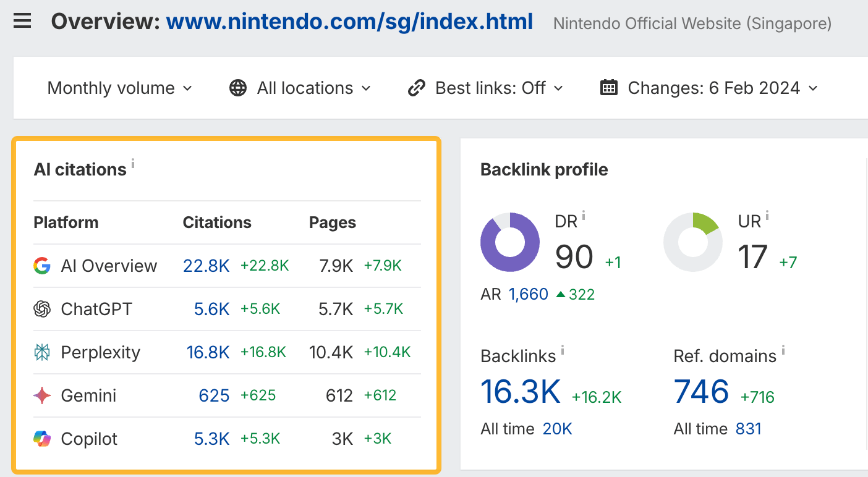The height and width of the screenshot is (477, 868).
Task: Click the chain link icon for Best links
Action: click(417, 88)
